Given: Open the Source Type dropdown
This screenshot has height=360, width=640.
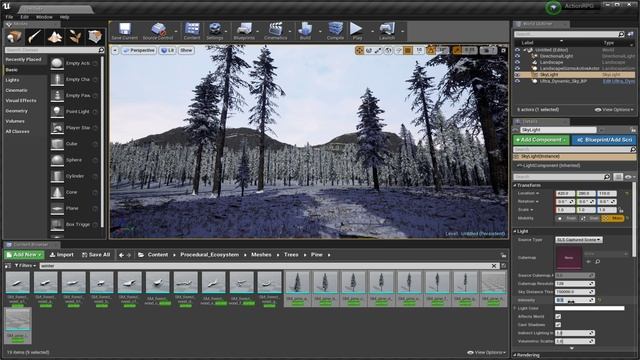Looking at the screenshot, I should coord(578,240).
